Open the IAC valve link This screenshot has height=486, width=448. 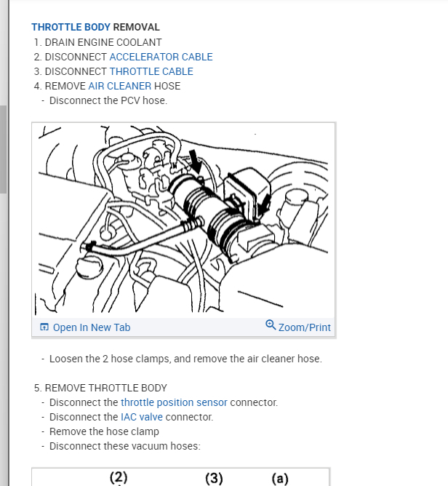click(142, 417)
